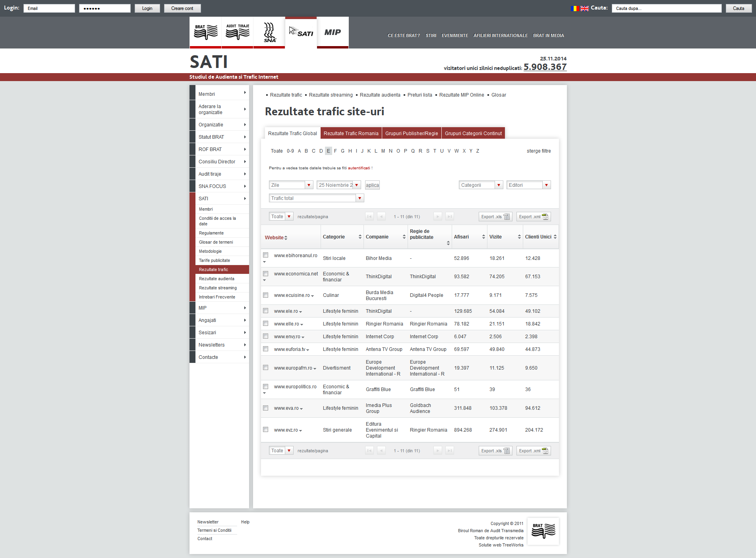Select Rezultate Trafic Global tab
The width and height of the screenshot is (756, 558).
click(292, 134)
